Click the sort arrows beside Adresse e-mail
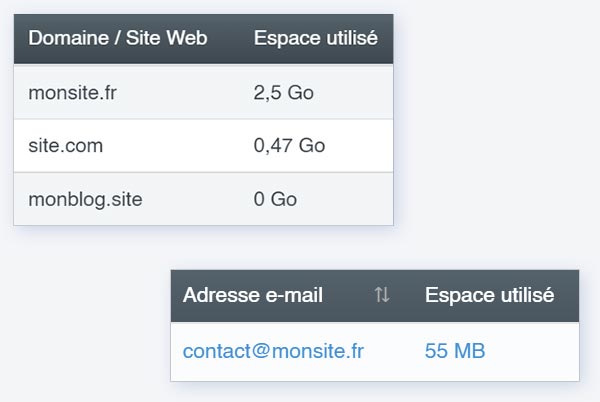This screenshot has height=402, width=600. point(382,296)
